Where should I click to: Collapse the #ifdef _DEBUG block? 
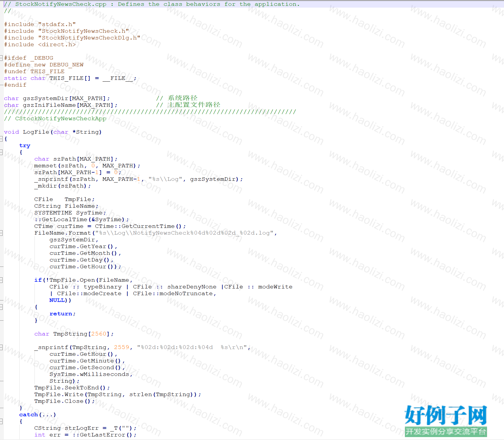(x=1, y=58)
